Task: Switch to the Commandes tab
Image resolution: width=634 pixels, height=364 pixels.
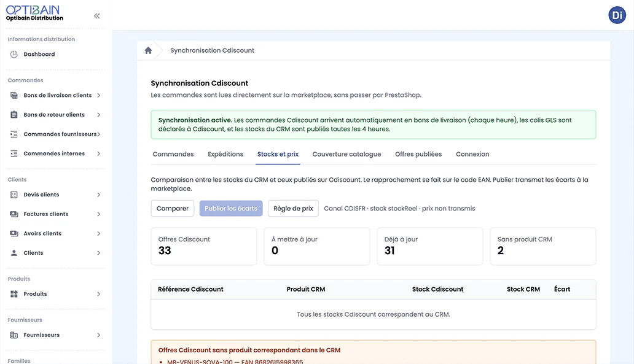Action: pyautogui.click(x=173, y=154)
